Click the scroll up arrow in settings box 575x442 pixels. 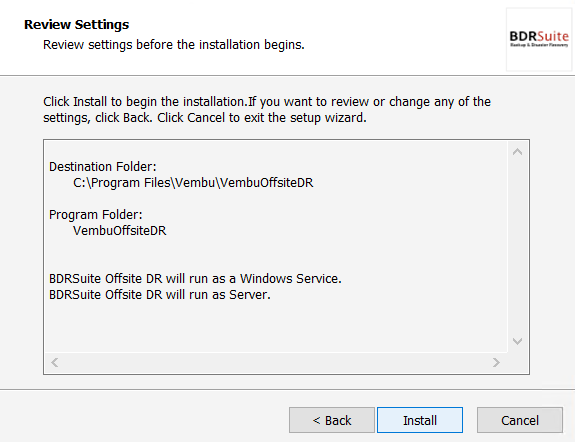coord(517,152)
